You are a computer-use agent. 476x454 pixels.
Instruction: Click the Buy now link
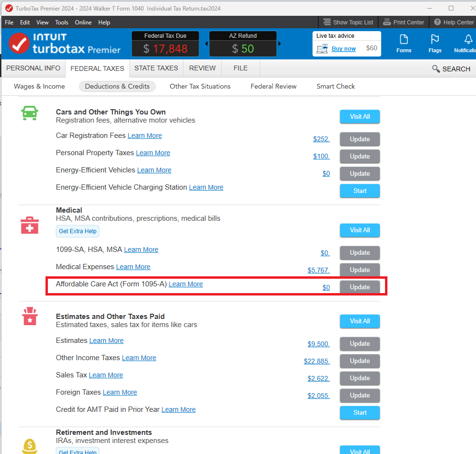[344, 48]
